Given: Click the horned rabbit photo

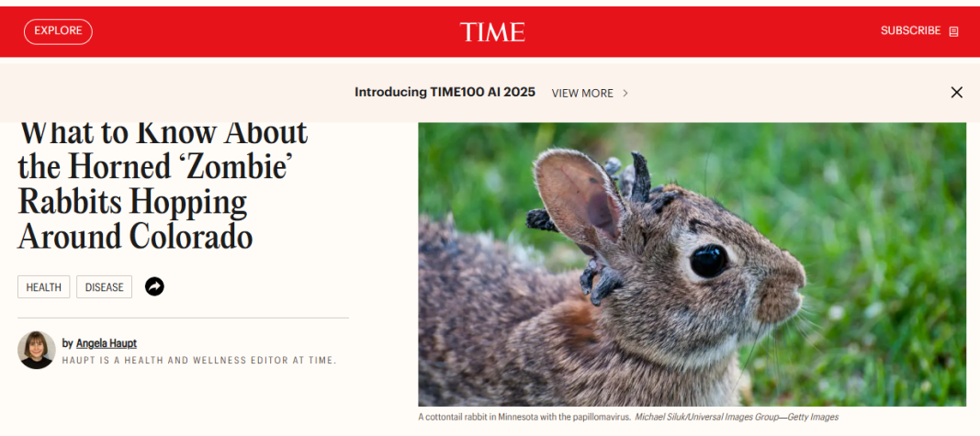Looking at the screenshot, I should pyautogui.click(x=692, y=264).
